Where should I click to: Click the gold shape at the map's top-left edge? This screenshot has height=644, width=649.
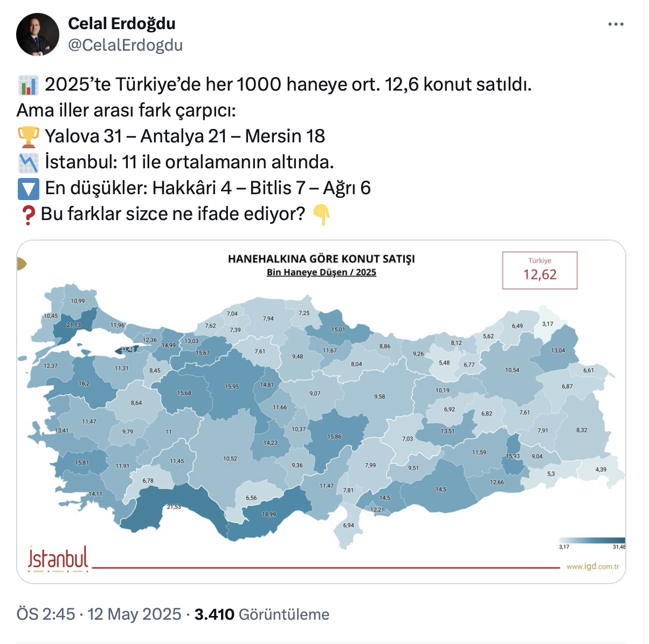tap(22, 264)
